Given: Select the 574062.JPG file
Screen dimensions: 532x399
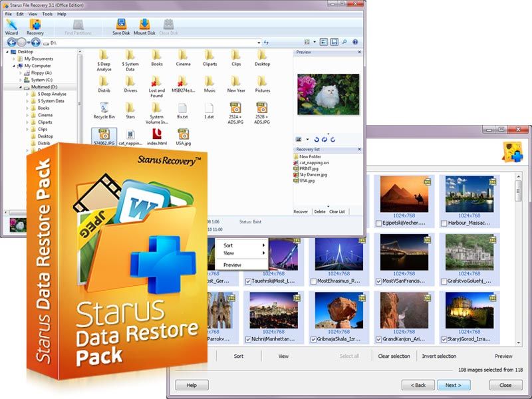Looking at the screenshot, I should pos(104,137).
